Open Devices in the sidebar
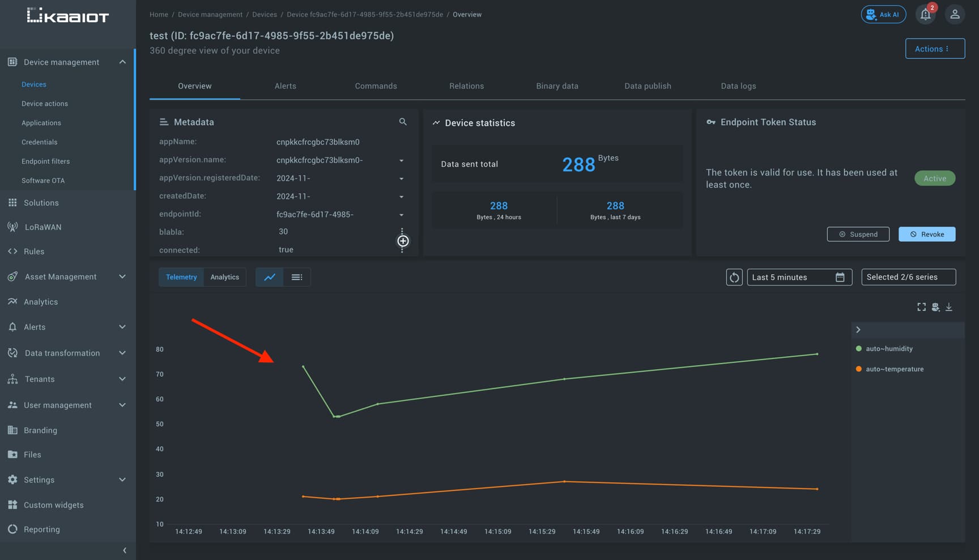 coord(34,84)
